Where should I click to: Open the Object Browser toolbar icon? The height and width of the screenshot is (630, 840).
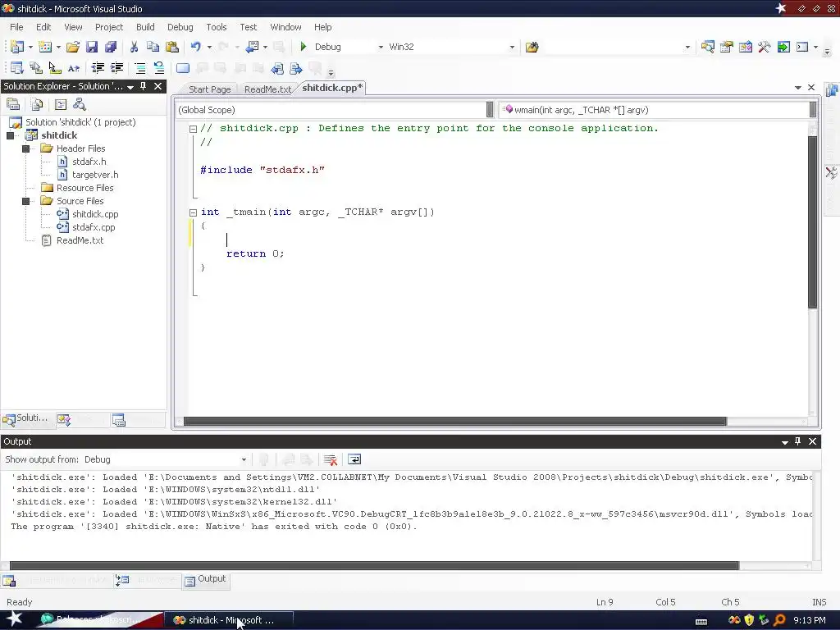pos(745,47)
